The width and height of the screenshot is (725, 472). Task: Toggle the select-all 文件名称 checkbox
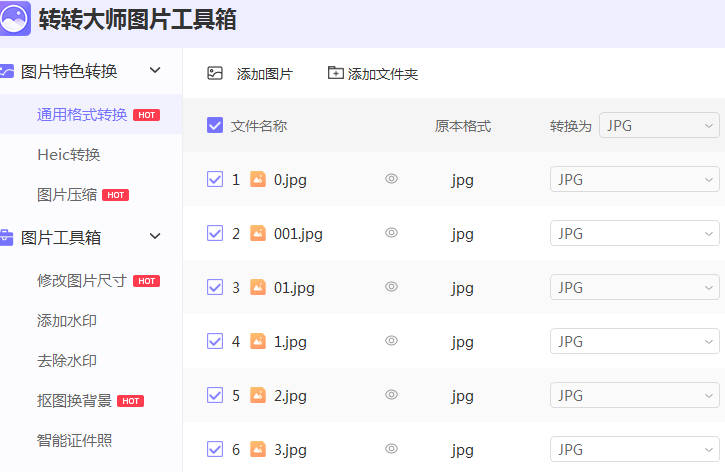[215, 125]
